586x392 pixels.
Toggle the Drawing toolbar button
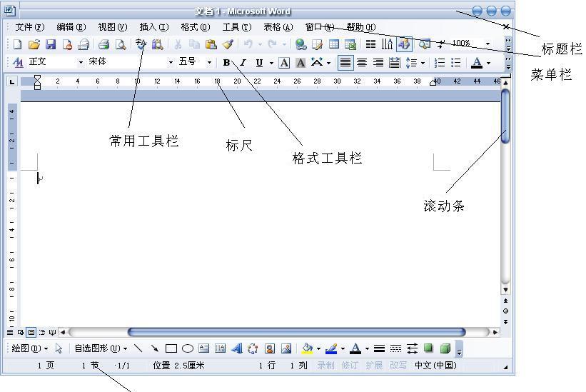point(404,44)
